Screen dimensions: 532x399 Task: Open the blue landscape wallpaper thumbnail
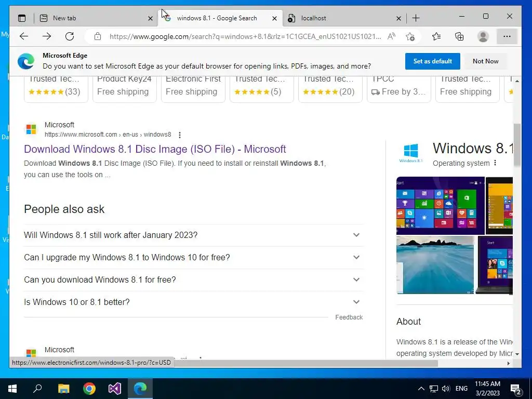[435, 265]
